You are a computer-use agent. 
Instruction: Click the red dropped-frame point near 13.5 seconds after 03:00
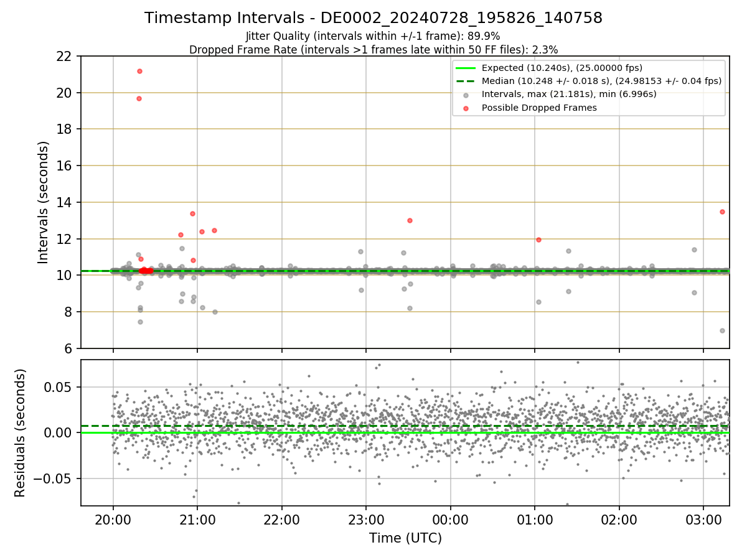[x=722, y=212]
